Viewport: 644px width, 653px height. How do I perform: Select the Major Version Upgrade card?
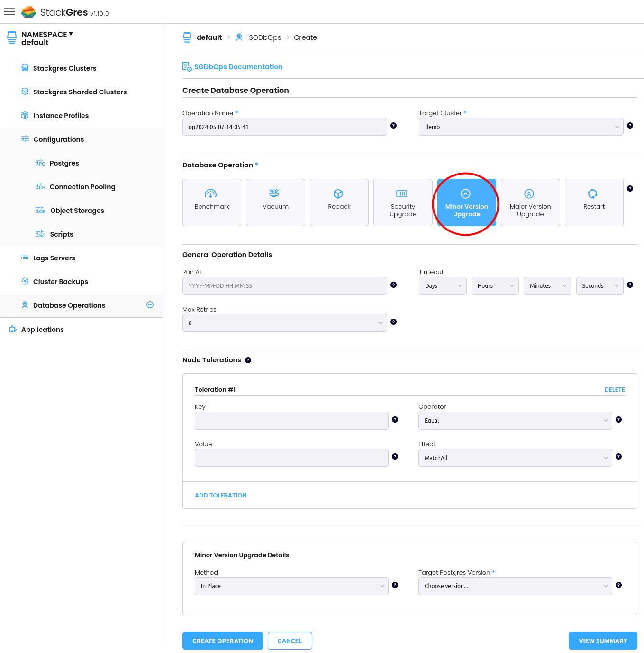530,202
